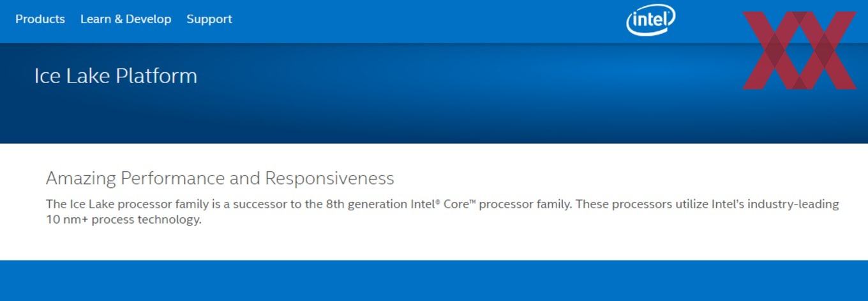Click the Intel logo in header
The image size is (868, 301).
coord(651,20)
